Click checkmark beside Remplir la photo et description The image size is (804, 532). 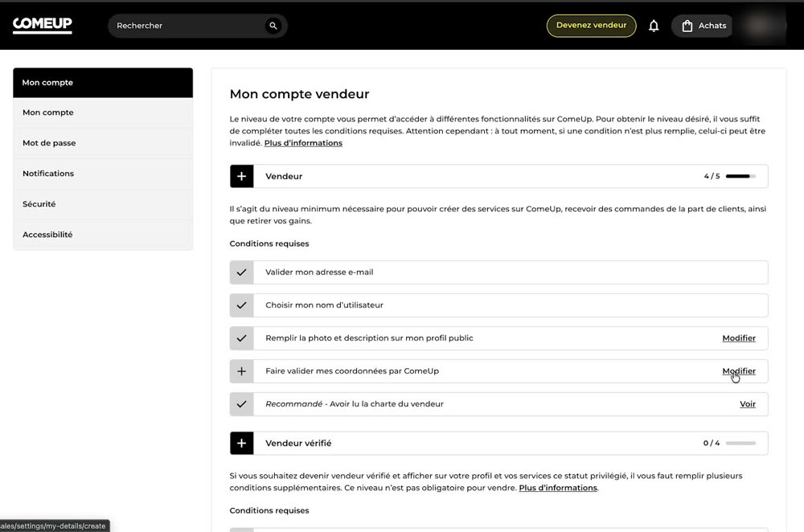(241, 338)
